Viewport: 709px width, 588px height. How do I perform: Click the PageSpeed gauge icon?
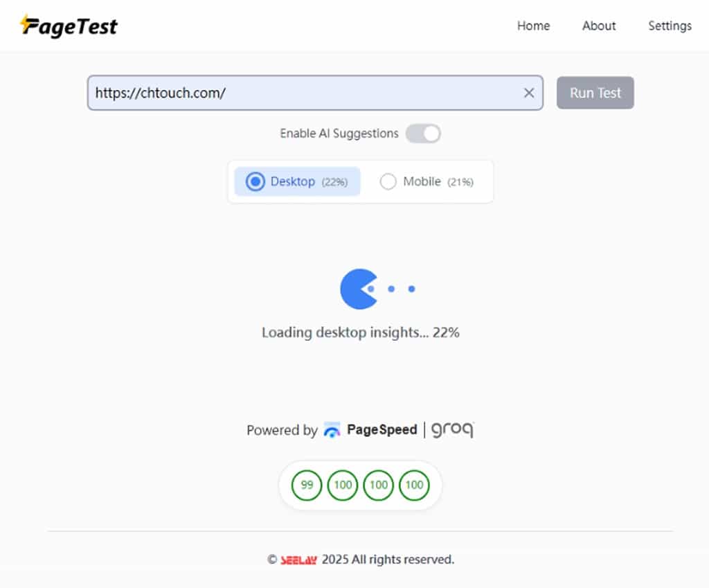332,429
